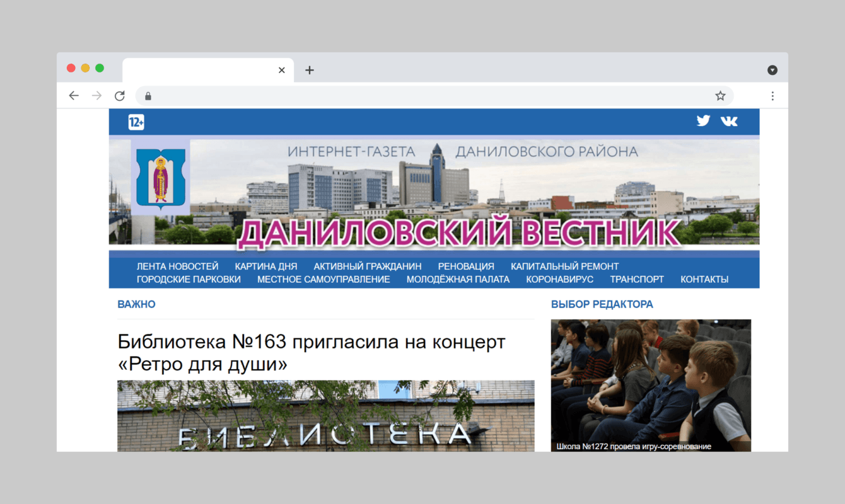Open the VK social icon

pos(729,120)
